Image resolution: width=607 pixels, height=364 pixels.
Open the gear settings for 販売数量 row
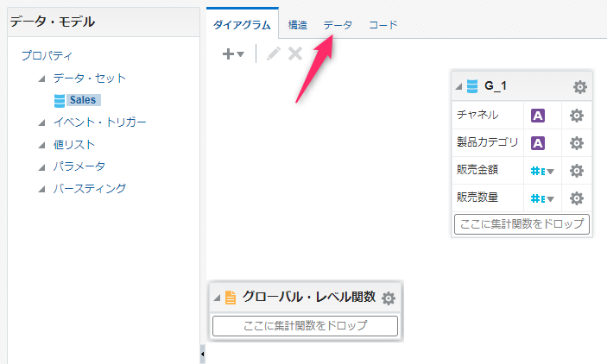click(x=577, y=198)
